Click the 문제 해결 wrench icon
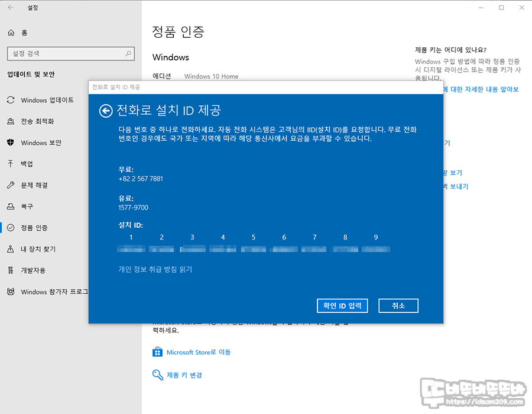This screenshot has width=532, height=414. point(11,185)
